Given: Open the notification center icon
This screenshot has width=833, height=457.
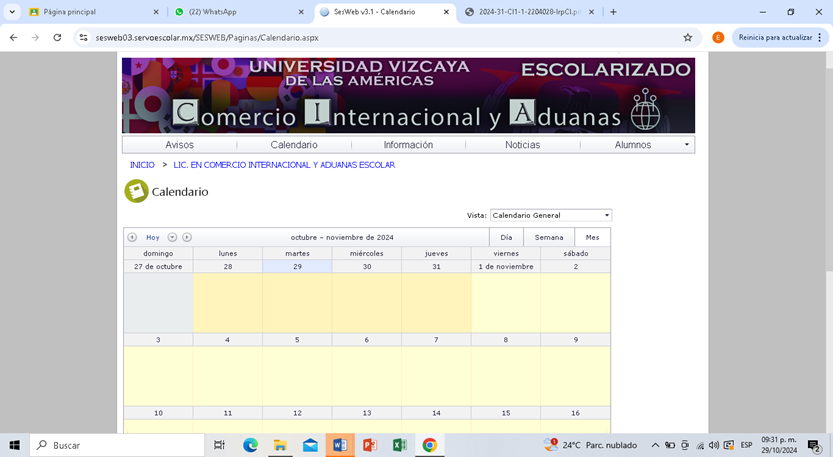Looking at the screenshot, I should tap(813, 445).
